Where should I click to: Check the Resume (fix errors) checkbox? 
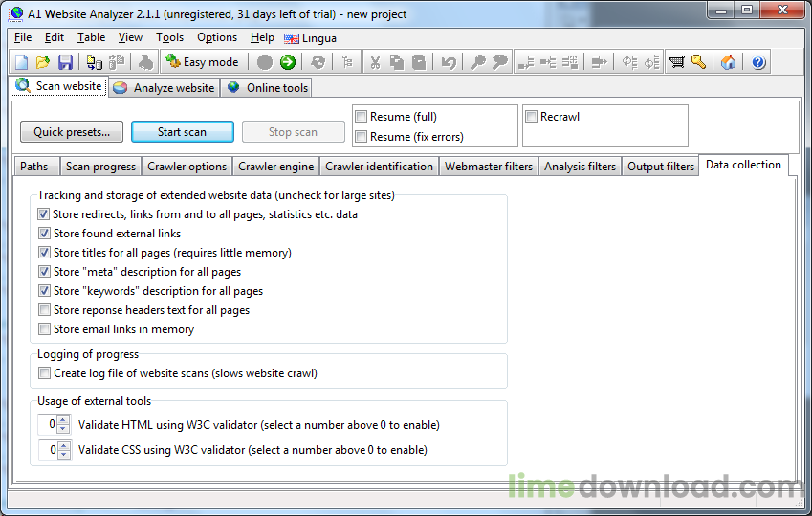pos(361,137)
